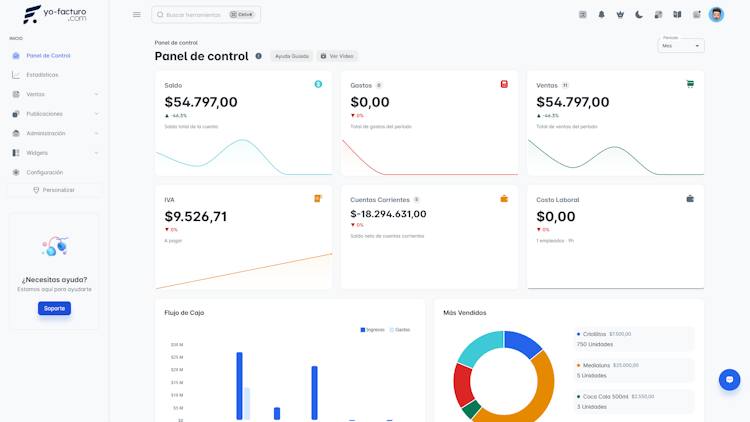Open the book documentation icon in header
Viewport: 750px width, 422px height.
click(x=677, y=15)
